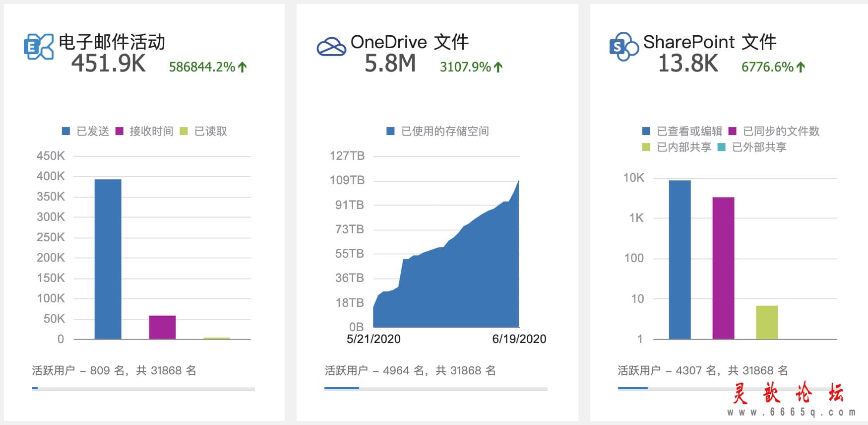Toggle the 已发送 legend swatch
The width and height of the screenshot is (868, 425).
click(x=66, y=131)
